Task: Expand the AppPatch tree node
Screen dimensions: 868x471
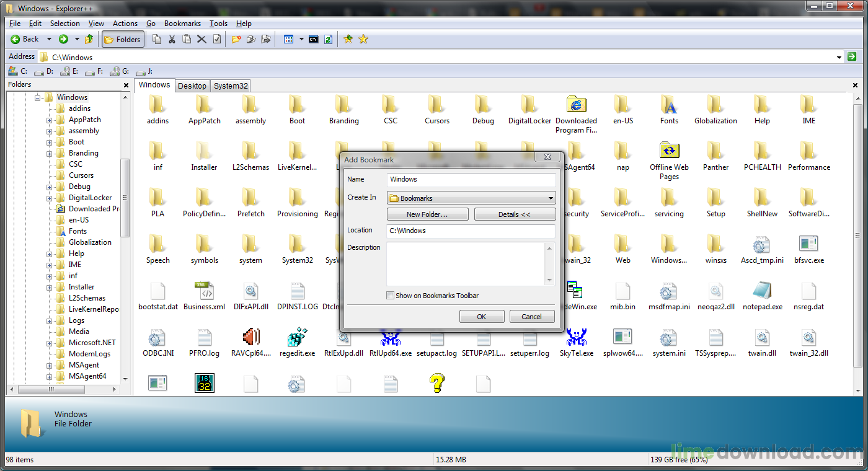Action: (49, 120)
